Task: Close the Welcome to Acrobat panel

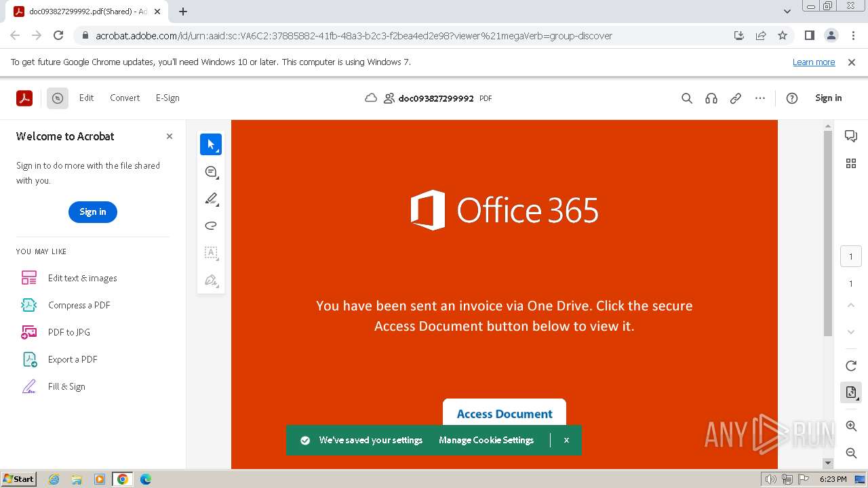Action: tap(170, 136)
